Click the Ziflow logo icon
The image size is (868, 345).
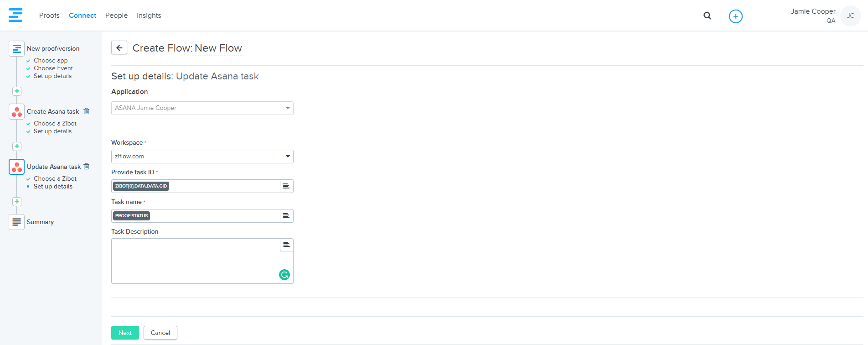[x=15, y=15]
